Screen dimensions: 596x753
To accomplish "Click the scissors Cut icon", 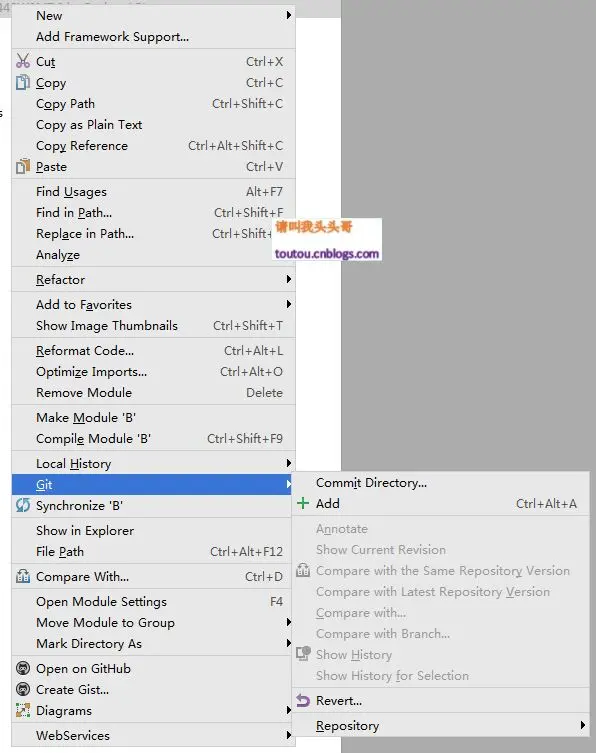I will pyautogui.click(x=23, y=61).
